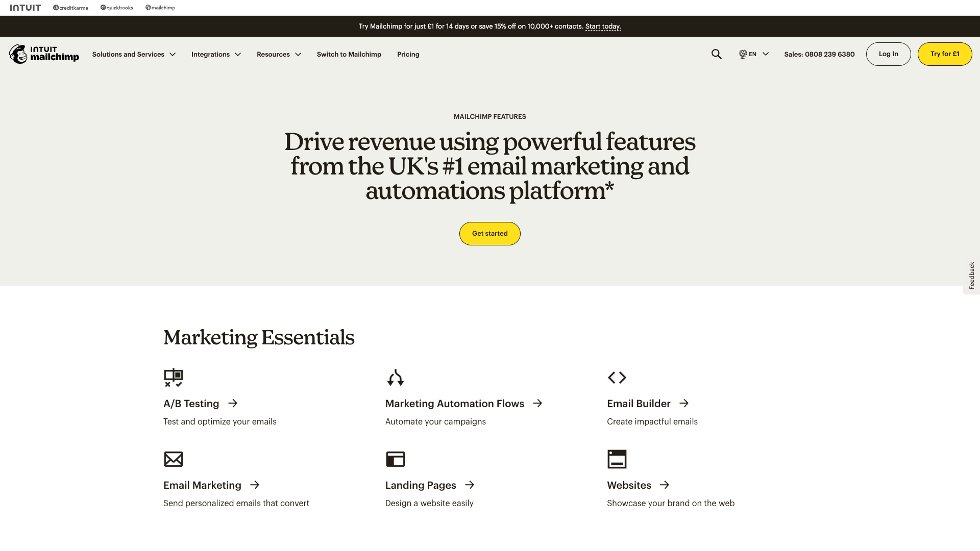Select the Email Marketing envelope icon

173,459
